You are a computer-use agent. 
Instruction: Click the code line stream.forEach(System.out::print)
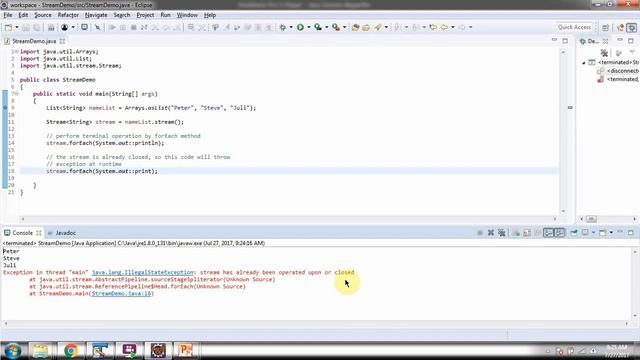tap(102, 171)
